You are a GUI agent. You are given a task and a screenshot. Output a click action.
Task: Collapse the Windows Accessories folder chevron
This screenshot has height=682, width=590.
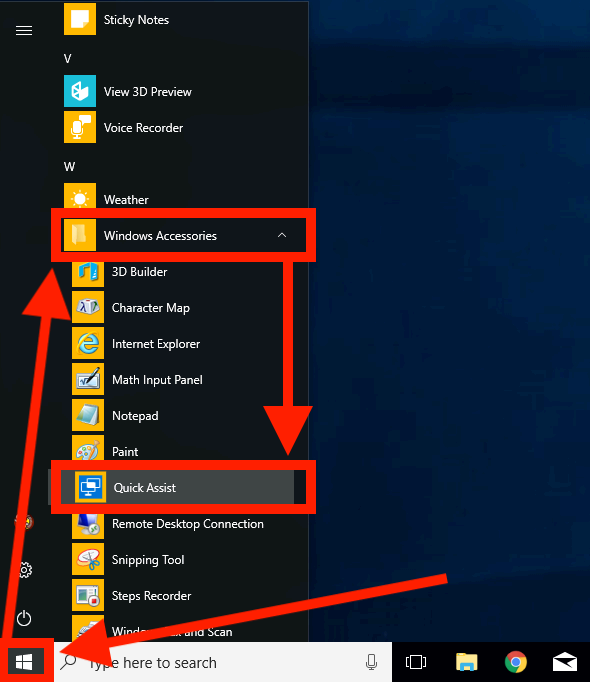pos(282,235)
